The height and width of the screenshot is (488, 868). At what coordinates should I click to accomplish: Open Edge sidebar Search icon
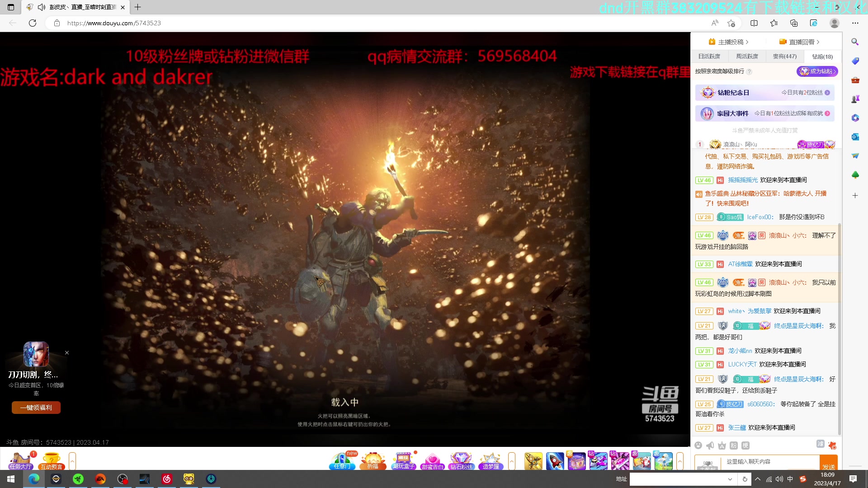855,42
